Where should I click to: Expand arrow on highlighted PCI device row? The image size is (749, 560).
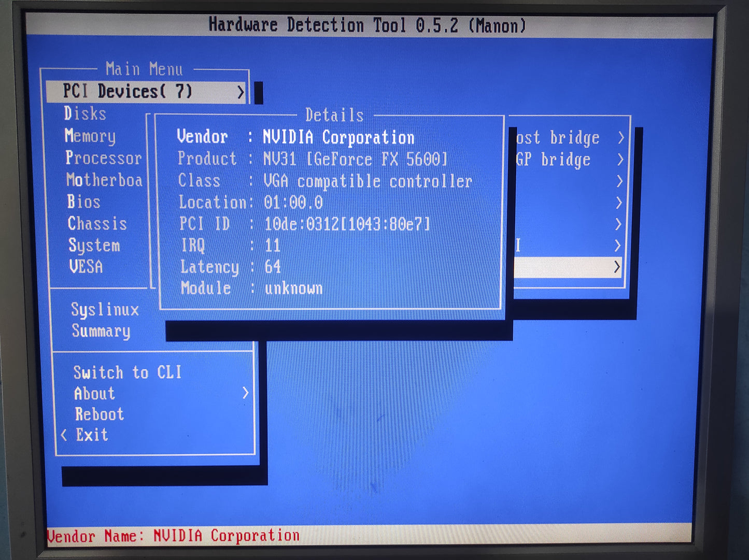[x=617, y=267]
